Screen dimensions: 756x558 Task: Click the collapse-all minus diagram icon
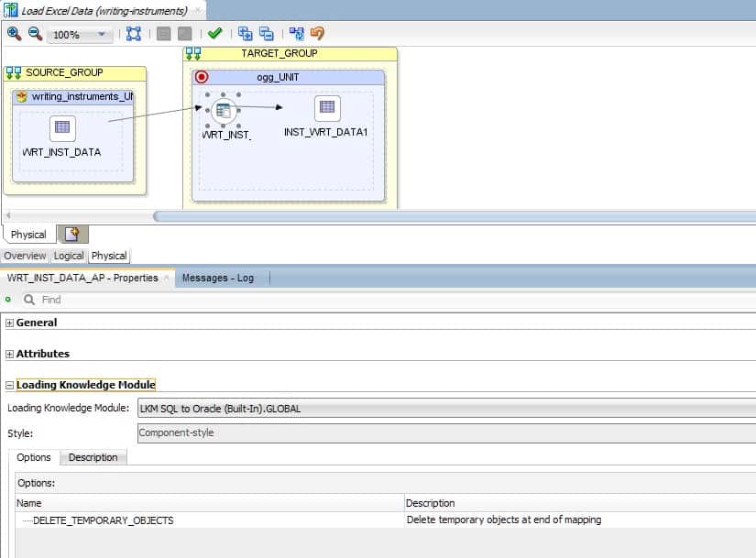click(x=269, y=35)
